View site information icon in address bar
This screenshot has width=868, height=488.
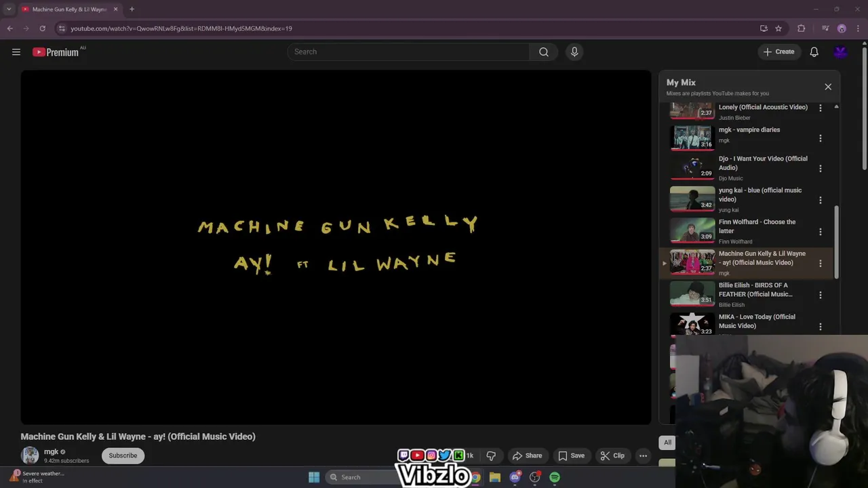(62, 28)
